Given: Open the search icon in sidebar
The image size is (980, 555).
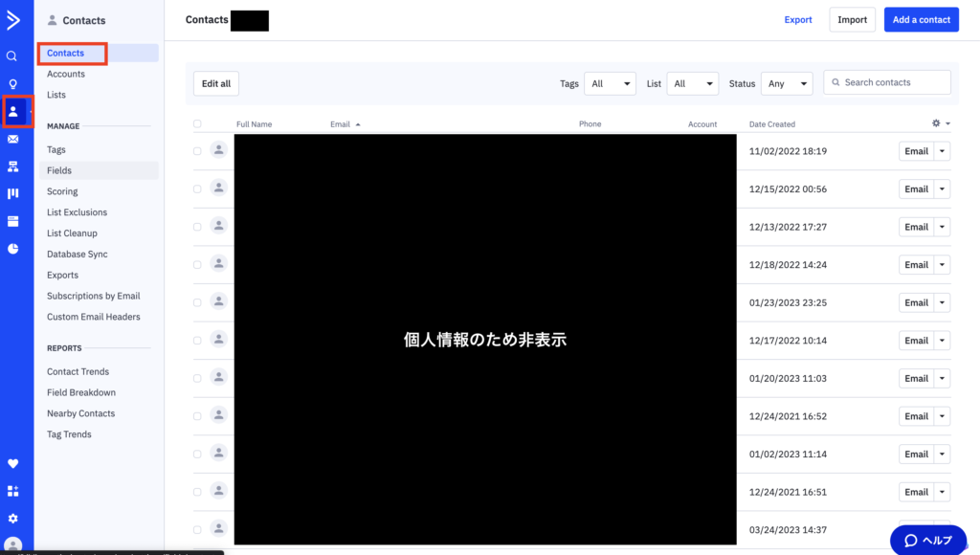Looking at the screenshot, I should point(11,56).
